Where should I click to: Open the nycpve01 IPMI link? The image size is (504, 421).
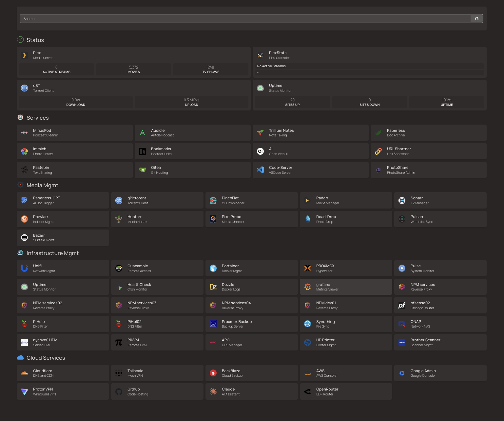click(63, 342)
